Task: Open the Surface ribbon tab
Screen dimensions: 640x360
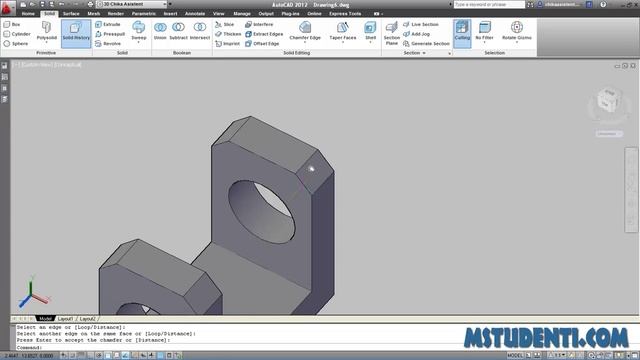Action: point(71,14)
